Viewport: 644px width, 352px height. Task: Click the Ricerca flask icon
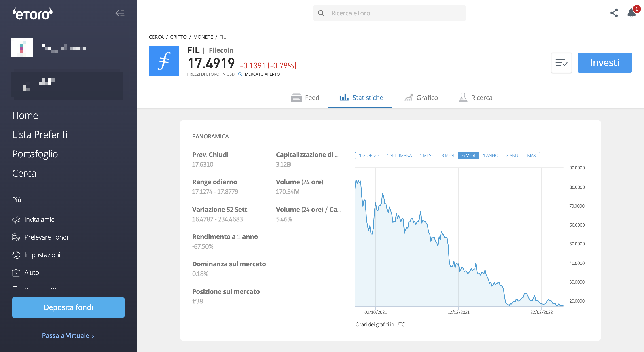[463, 97]
